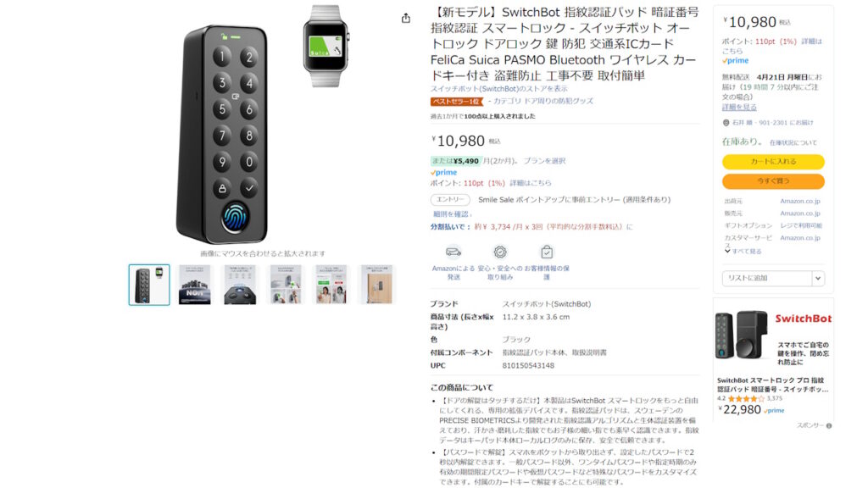Image resolution: width=868 pixels, height=488 pixels.
Task: Select the second product thumbnail
Action: tap(194, 285)
